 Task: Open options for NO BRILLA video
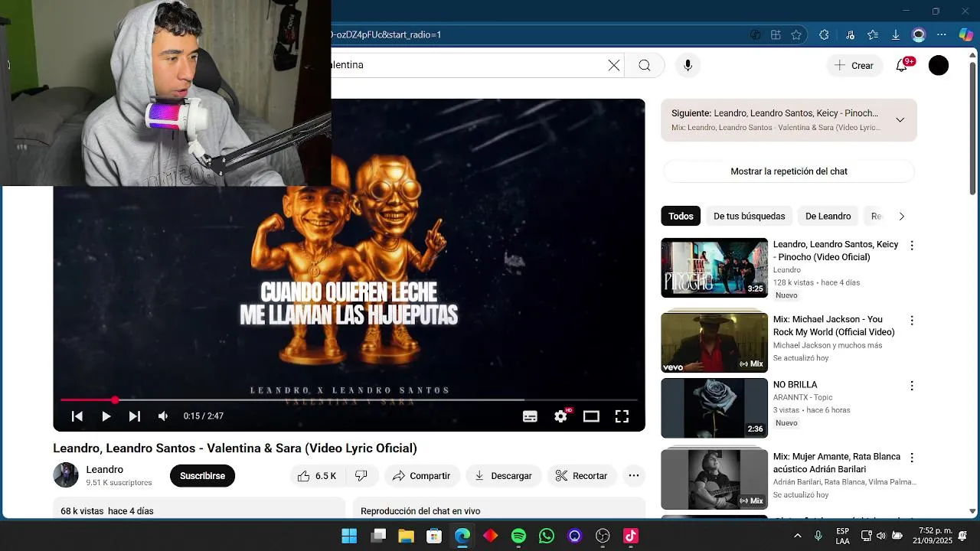(911, 386)
